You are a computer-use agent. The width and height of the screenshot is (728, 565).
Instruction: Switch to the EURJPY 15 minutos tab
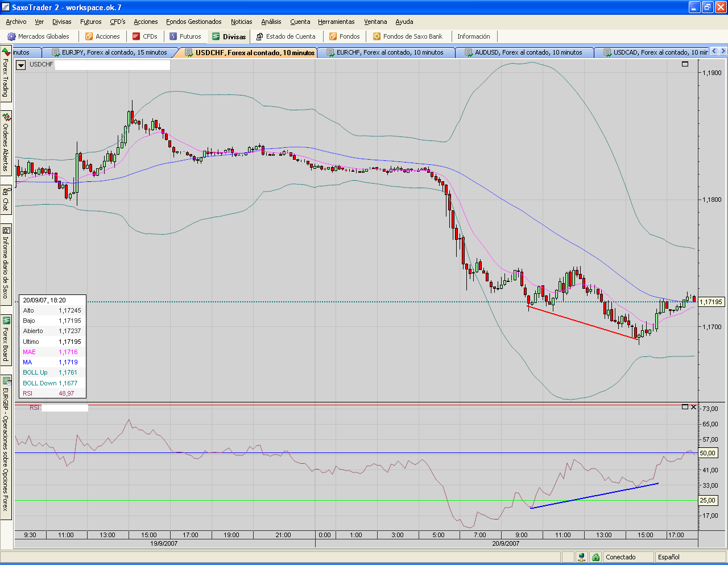(114, 52)
